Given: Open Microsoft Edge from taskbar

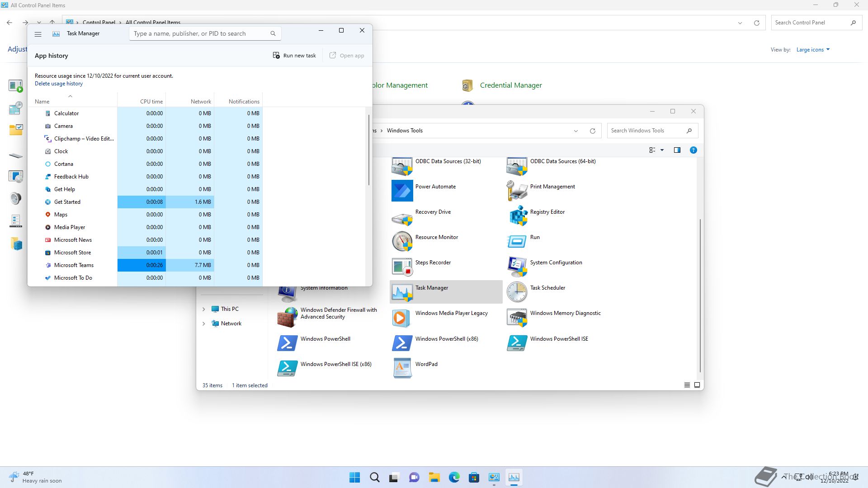Looking at the screenshot, I should pos(454,477).
